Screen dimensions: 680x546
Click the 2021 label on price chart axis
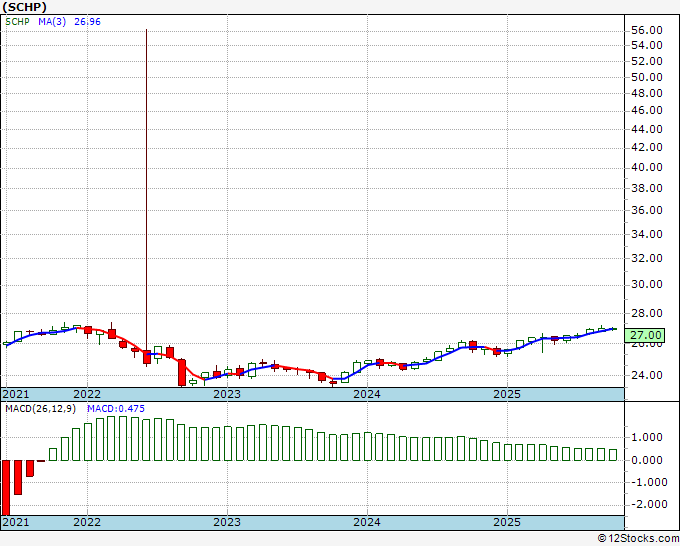click(16, 394)
